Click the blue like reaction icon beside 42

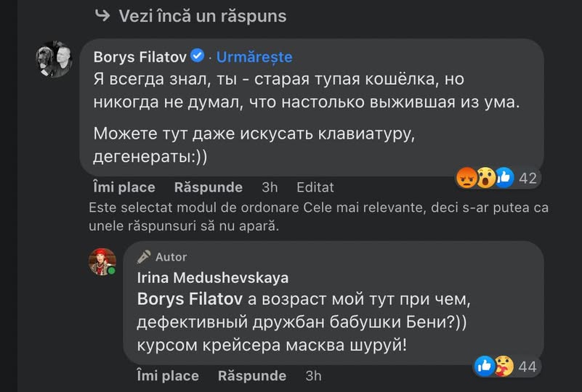504,176
